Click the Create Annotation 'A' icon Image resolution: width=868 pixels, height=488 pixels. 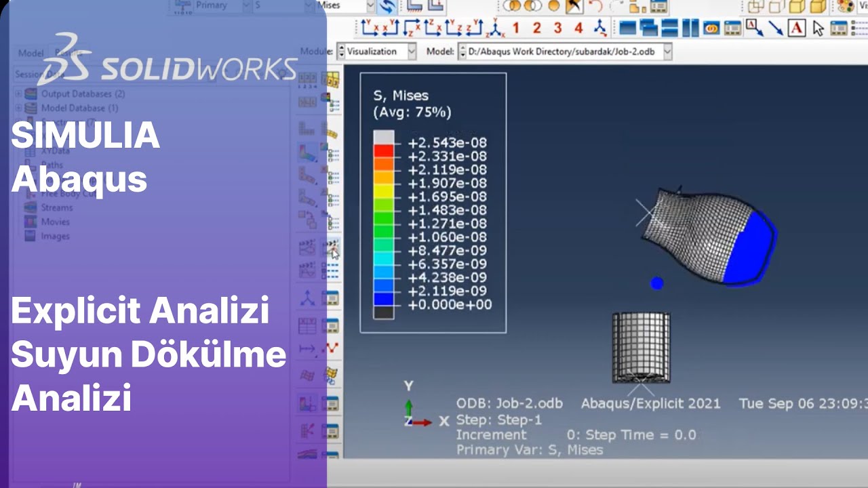(x=797, y=28)
